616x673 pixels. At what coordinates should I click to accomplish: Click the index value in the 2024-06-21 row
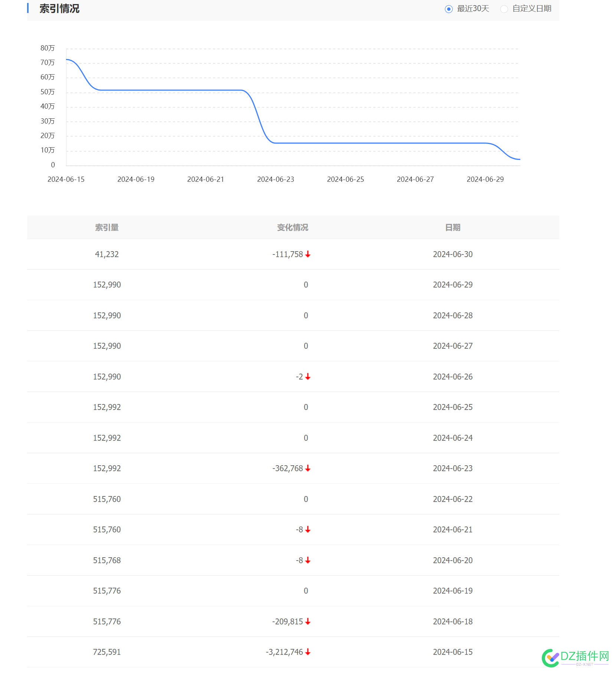[107, 529]
